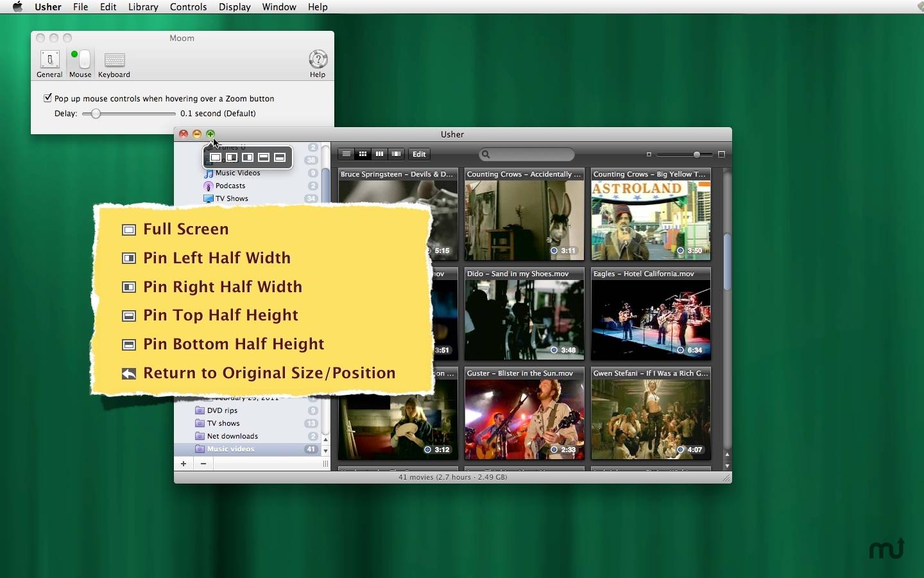The width and height of the screenshot is (924, 578).
Task: Open the Library menu
Action: click(x=143, y=7)
